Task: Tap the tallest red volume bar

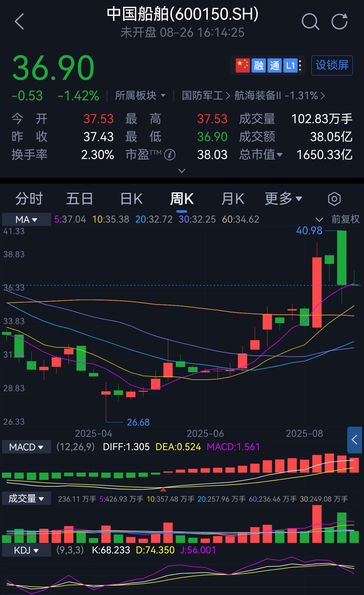Action: click(317, 524)
